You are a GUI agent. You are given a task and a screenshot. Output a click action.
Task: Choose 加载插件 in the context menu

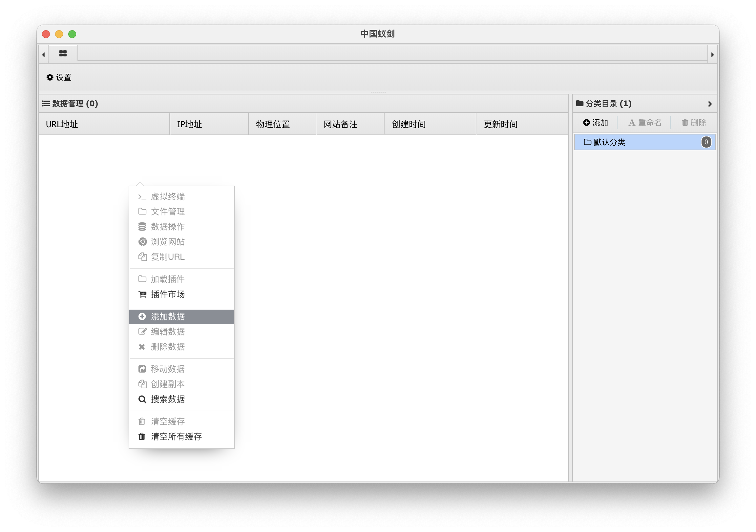pos(182,279)
